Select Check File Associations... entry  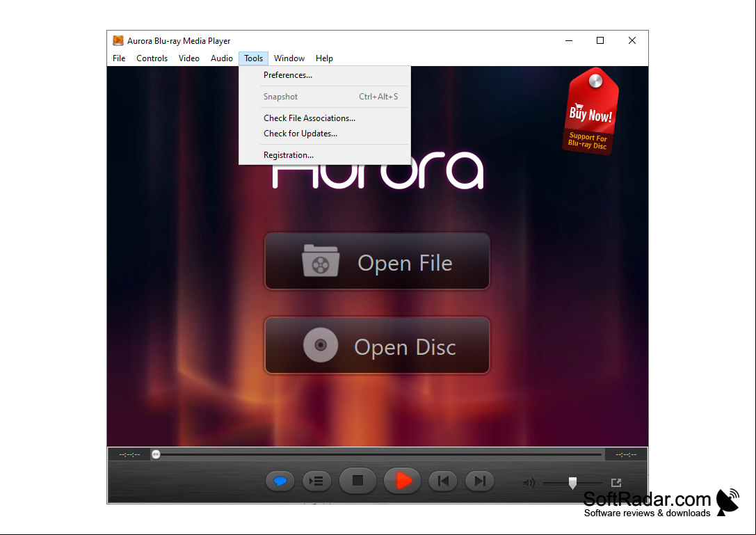[x=325, y=118]
